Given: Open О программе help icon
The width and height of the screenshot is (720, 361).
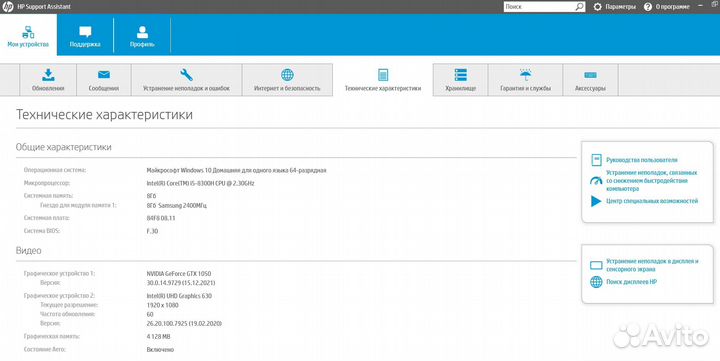Looking at the screenshot, I should [x=648, y=7].
